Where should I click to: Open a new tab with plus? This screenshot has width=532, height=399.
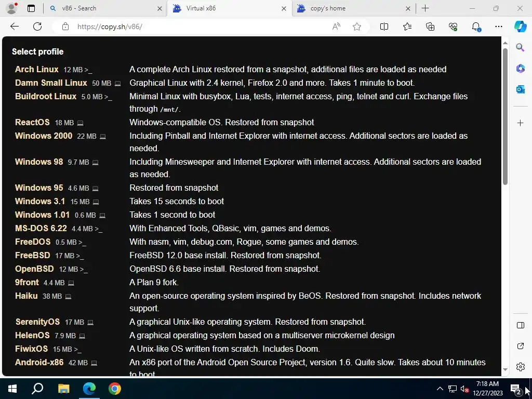pos(425,8)
